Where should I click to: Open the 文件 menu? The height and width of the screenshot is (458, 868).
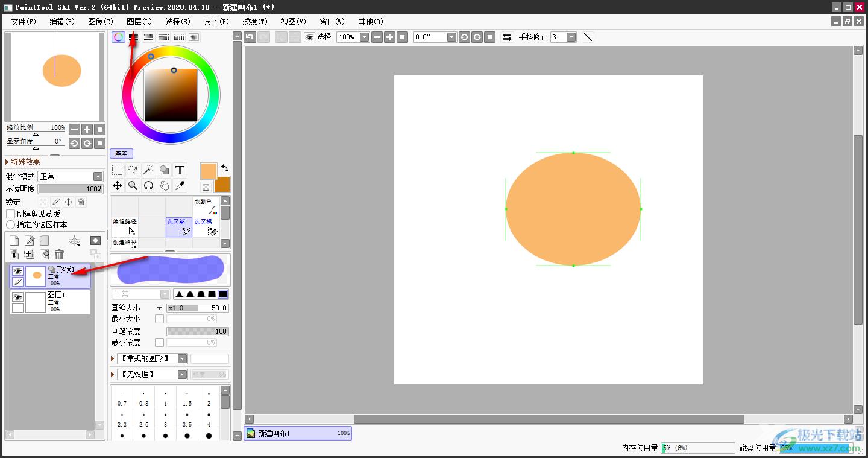pos(23,22)
